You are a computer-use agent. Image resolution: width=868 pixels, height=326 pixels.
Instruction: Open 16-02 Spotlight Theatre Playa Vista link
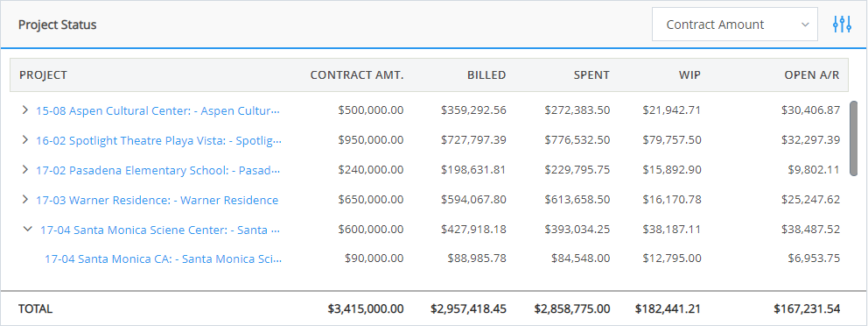158,140
